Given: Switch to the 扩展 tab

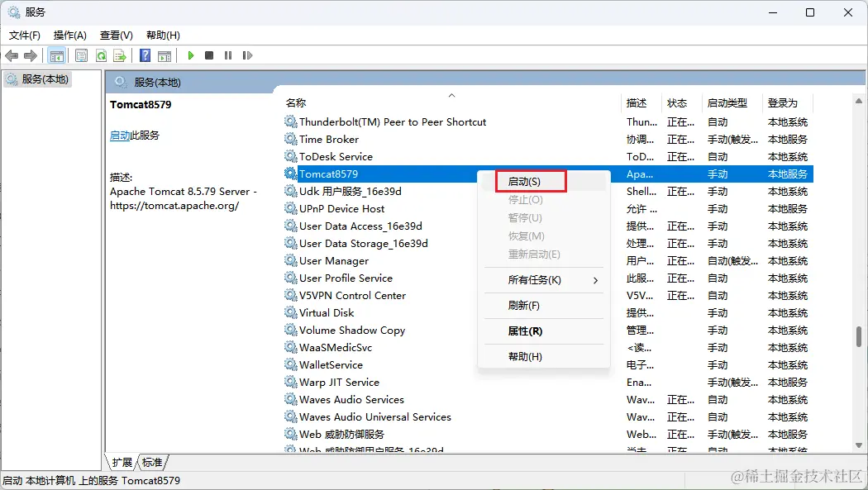Looking at the screenshot, I should [122, 463].
